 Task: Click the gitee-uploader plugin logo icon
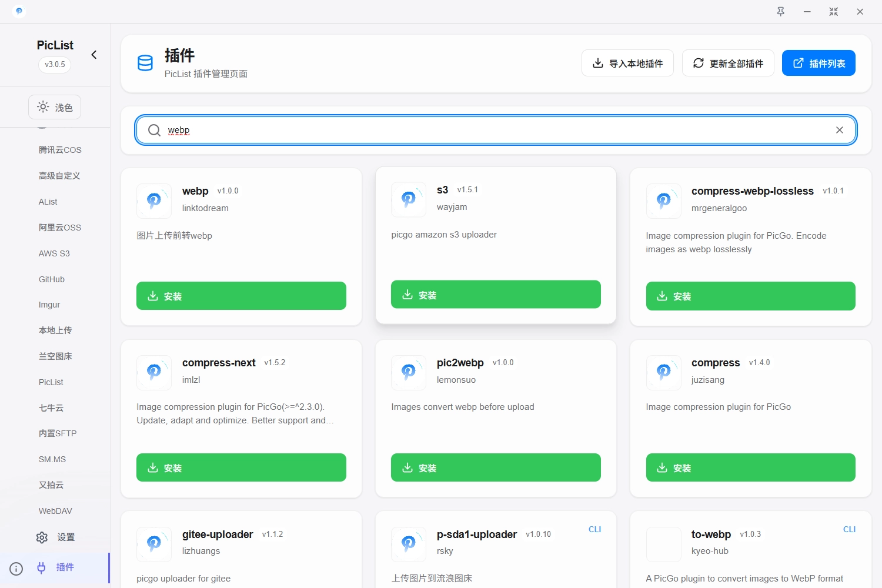click(x=154, y=544)
